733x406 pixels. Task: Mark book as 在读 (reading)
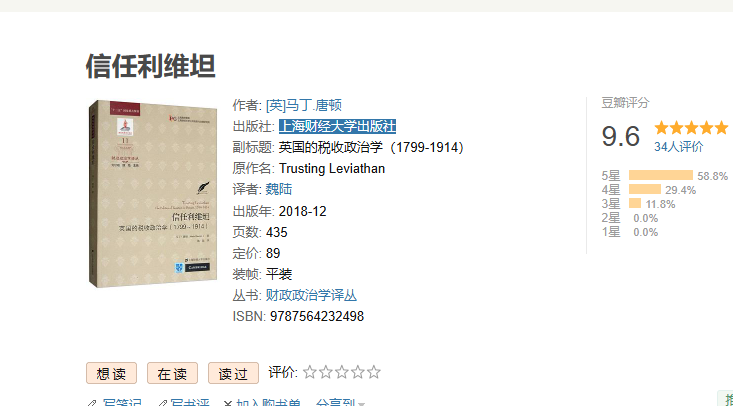172,373
